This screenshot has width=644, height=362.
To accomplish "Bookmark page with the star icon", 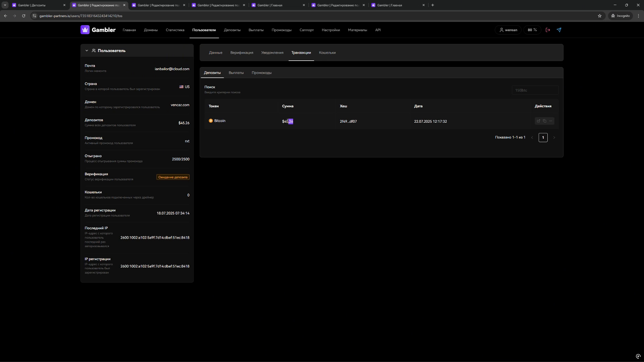I will (x=599, y=16).
